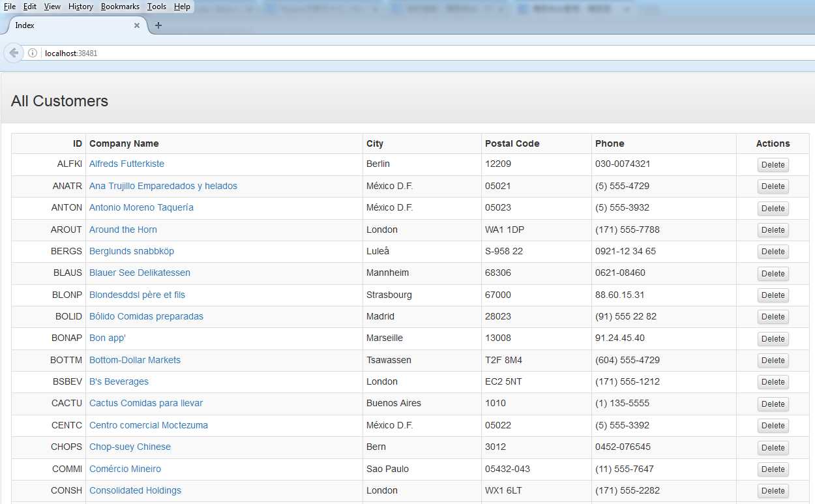Delete the BOLID customer row

[773, 317]
